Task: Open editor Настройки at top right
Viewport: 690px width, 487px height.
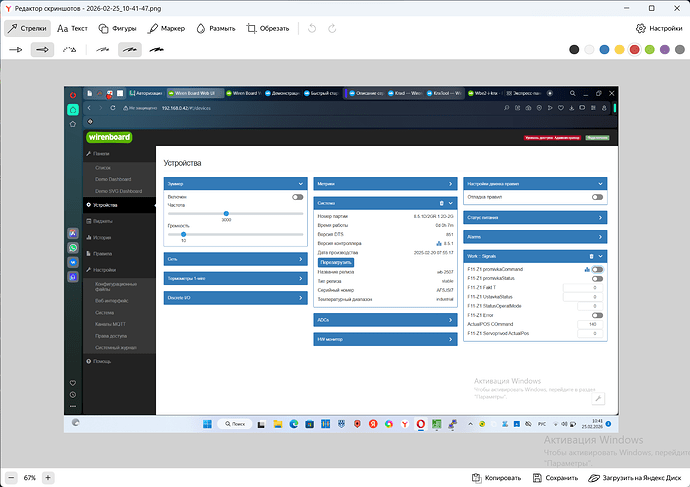Action: click(659, 29)
